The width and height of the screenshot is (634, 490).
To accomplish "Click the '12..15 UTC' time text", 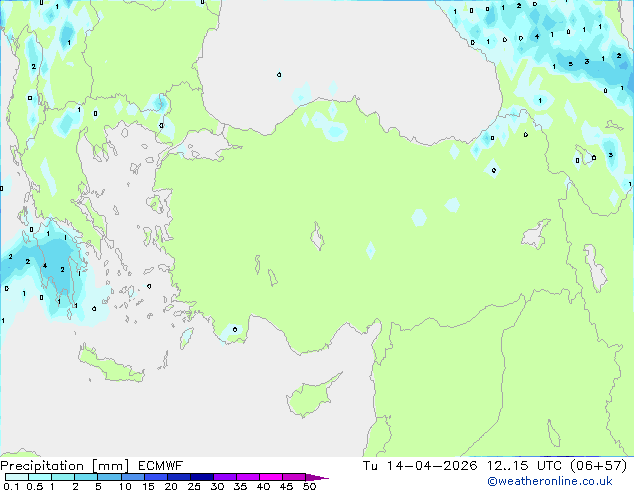I will [x=524, y=466].
